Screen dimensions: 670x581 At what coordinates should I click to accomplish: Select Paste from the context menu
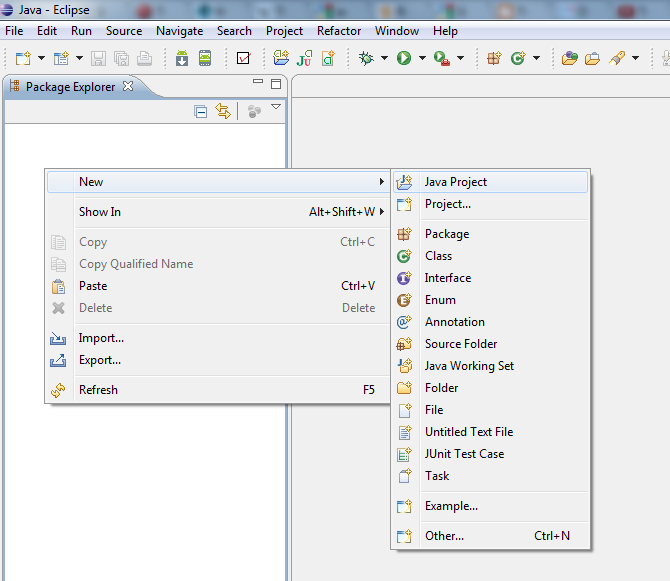[218, 286]
